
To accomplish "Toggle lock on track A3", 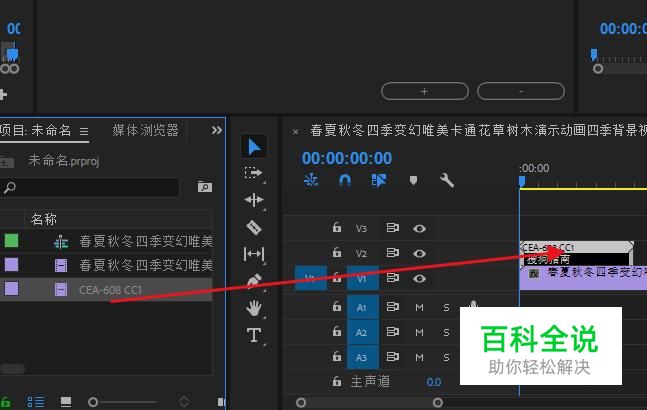I will coord(337,356).
